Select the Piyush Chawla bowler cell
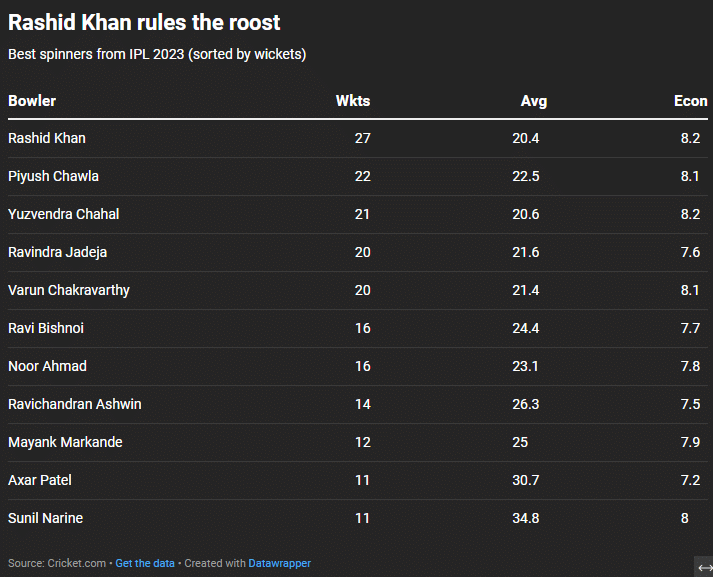This screenshot has height=577, width=713. pyautogui.click(x=53, y=176)
